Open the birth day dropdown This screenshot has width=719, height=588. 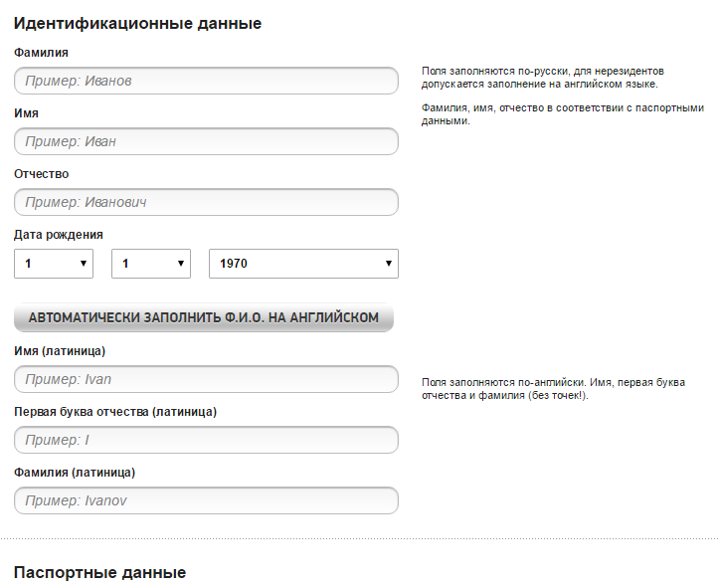(x=54, y=264)
